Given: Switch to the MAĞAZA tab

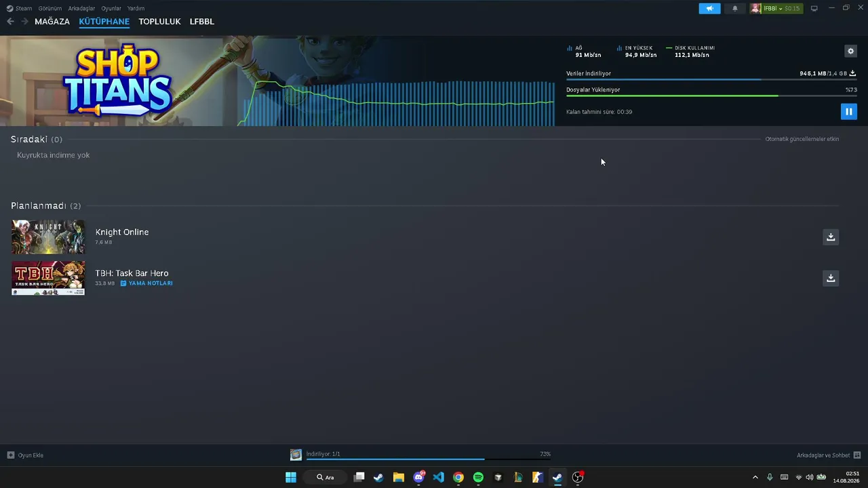Looking at the screenshot, I should (x=52, y=22).
